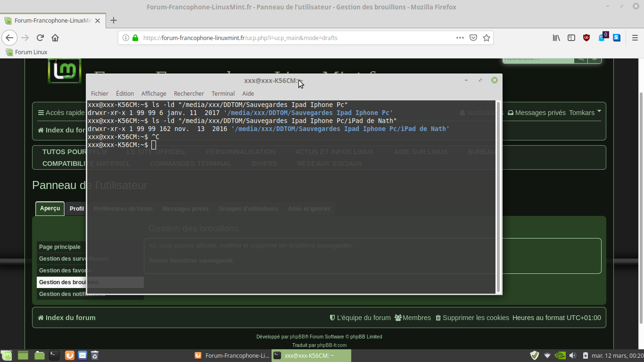
Task: Click the Firefox URL address field
Action: (292, 38)
